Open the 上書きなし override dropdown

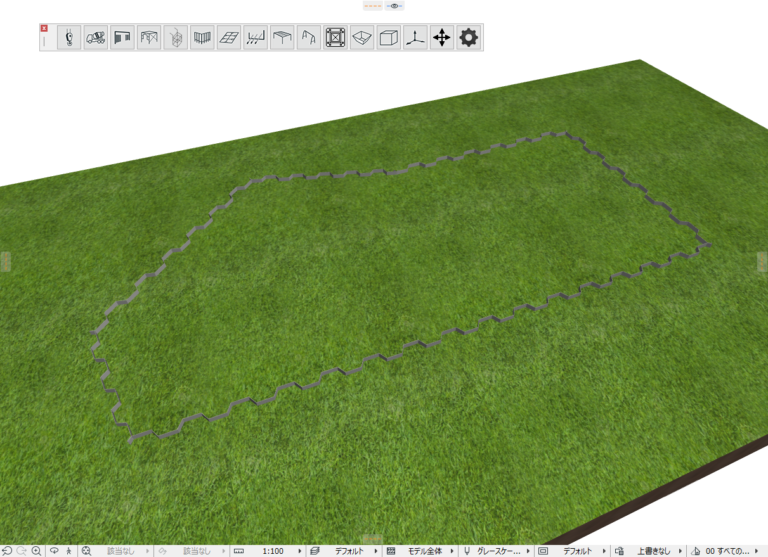pyautogui.click(x=657, y=551)
